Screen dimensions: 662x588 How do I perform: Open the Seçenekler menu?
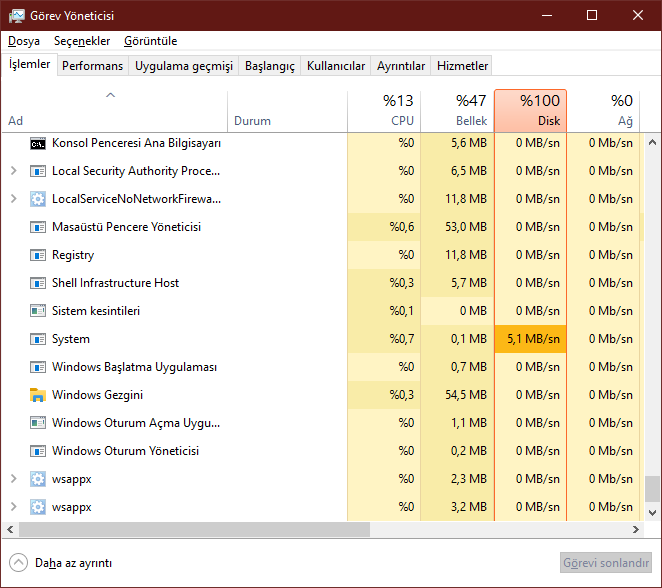tap(82, 41)
